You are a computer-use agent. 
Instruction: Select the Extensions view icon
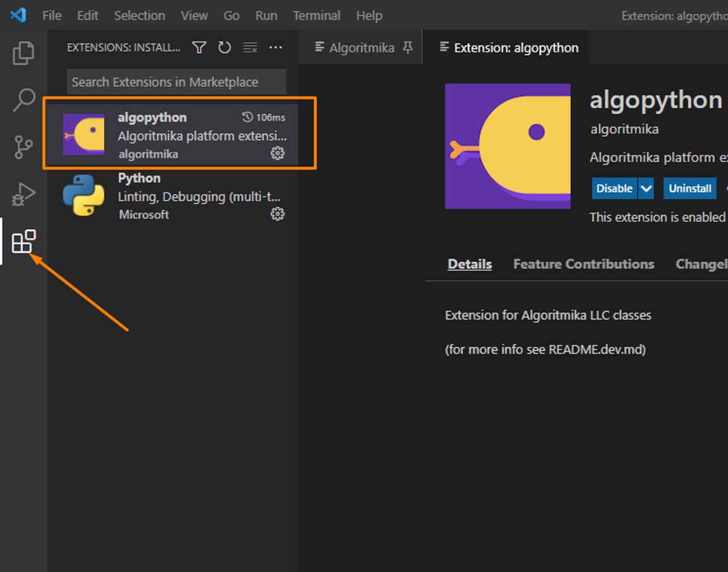(x=23, y=242)
